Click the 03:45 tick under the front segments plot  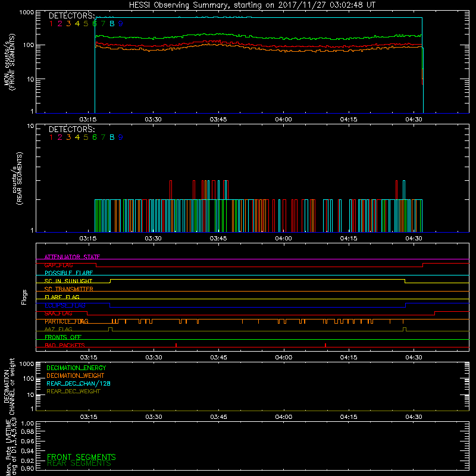218,120
